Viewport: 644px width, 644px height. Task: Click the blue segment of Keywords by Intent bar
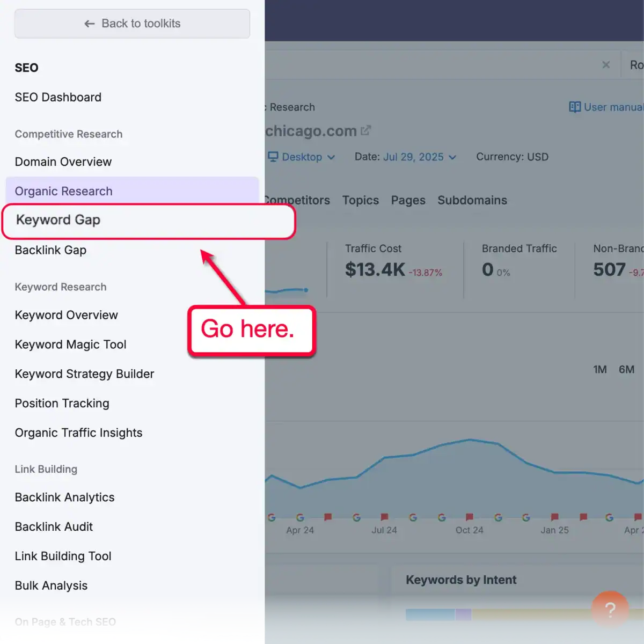[429, 614]
